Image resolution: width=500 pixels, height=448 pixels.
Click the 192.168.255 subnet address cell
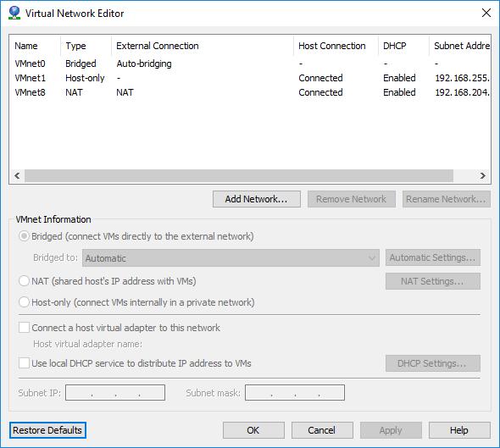pos(463,78)
